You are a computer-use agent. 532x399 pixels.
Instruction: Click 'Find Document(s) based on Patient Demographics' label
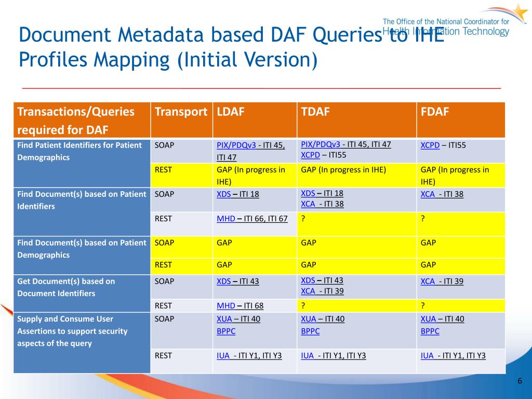[82, 249]
